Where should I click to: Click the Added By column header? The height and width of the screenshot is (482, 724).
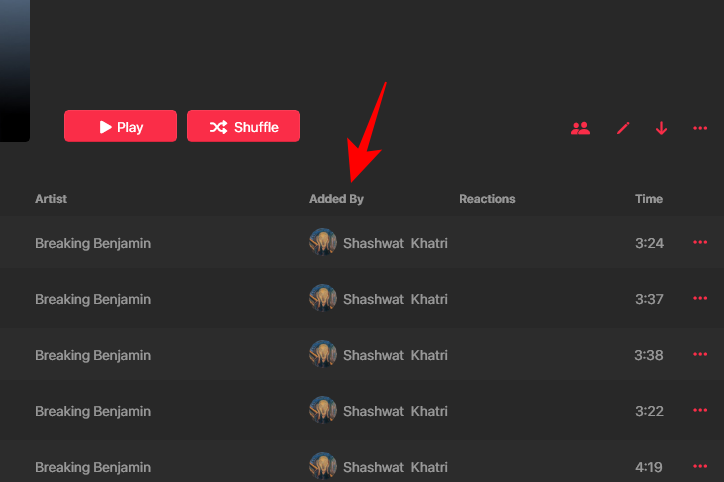tap(336, 199)
